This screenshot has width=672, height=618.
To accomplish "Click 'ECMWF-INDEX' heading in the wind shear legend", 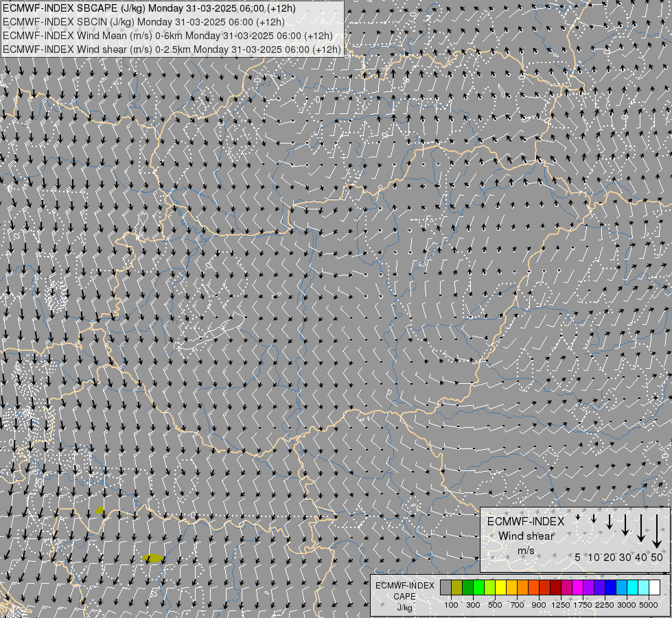I will point(526,521).
